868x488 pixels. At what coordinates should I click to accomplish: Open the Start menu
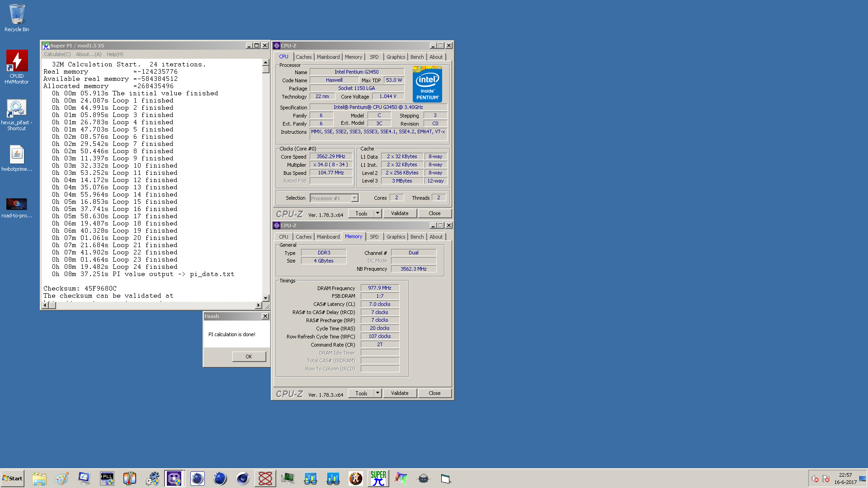pyautogui.click(x=13, y=479)
